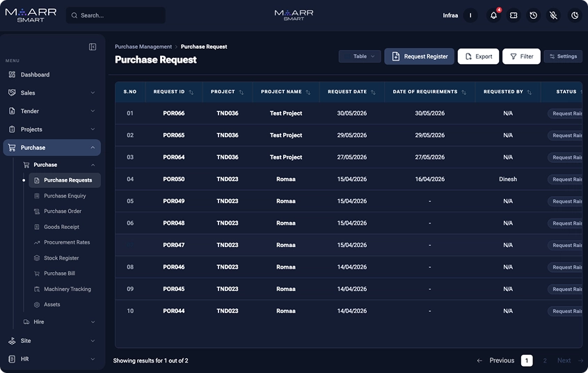Click request ID POR066
Image resolution: width=588 pixels, height=373 pixels.
click(x=174, y=113)
